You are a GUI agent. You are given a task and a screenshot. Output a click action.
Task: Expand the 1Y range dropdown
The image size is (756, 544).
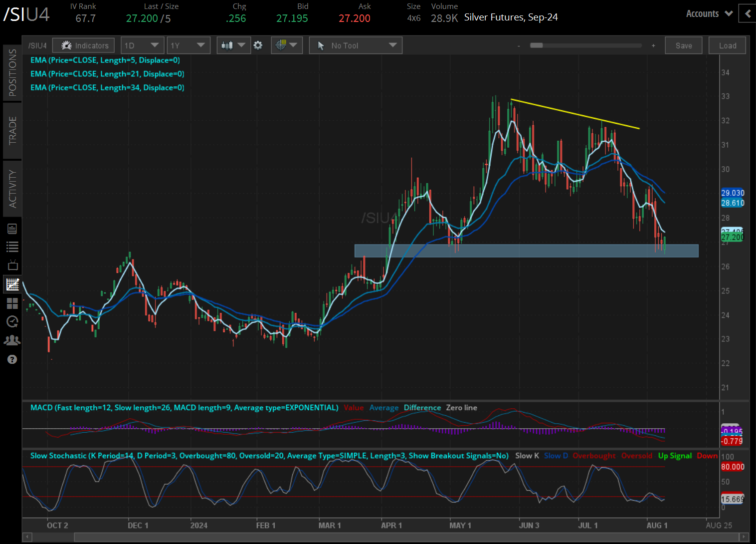(x=188, y=45)
